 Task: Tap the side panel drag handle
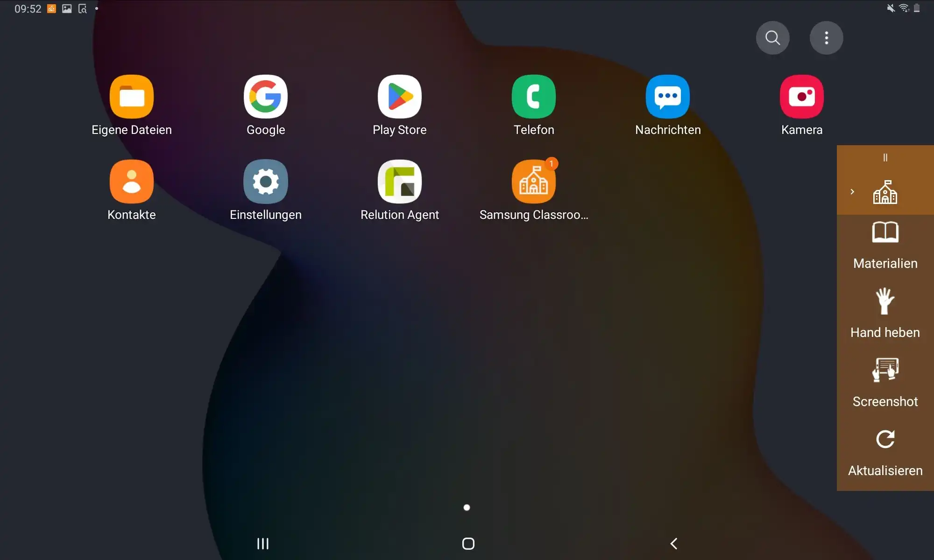(885, 158)
